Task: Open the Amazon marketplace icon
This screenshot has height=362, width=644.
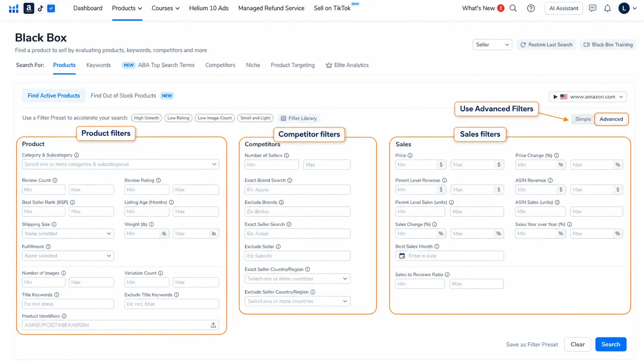Action: click(x=29, y=8)
